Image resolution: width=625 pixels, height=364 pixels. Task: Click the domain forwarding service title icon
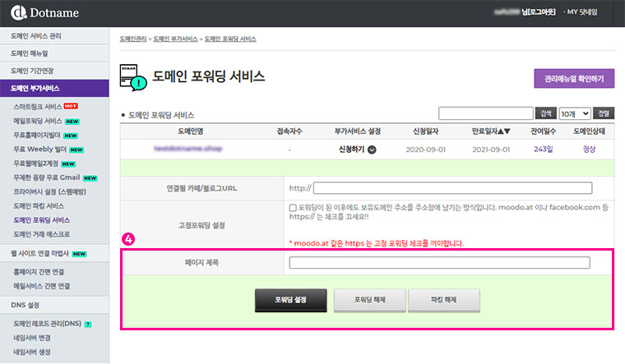[x=134, y=76]
